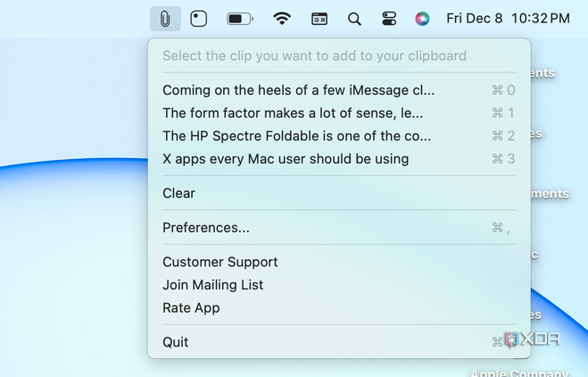Open Control Center toggles icon
This screenshot has height=377, width=588.
click(x=389, y=19)
